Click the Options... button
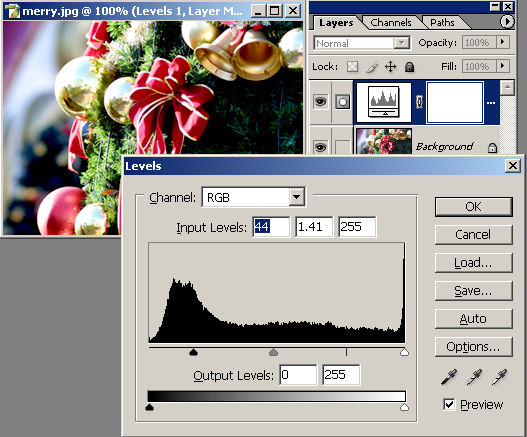The width and height of the screenshot is (527, 437). tap(473, 347)
